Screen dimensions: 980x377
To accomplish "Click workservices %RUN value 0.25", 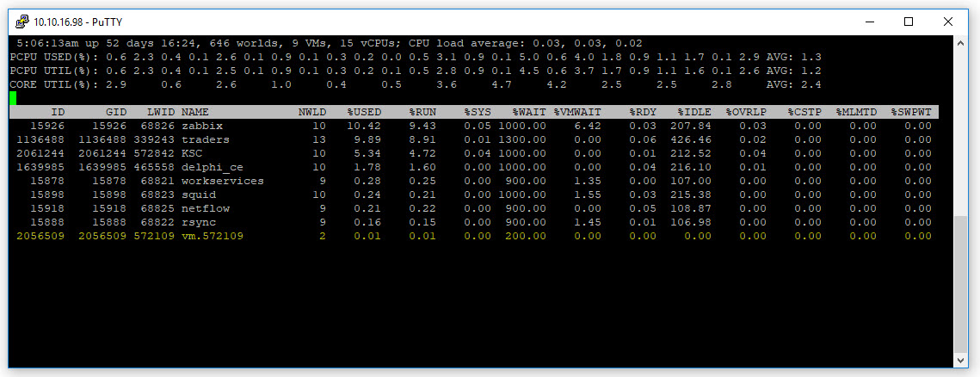I will click(x=422, y=181).
